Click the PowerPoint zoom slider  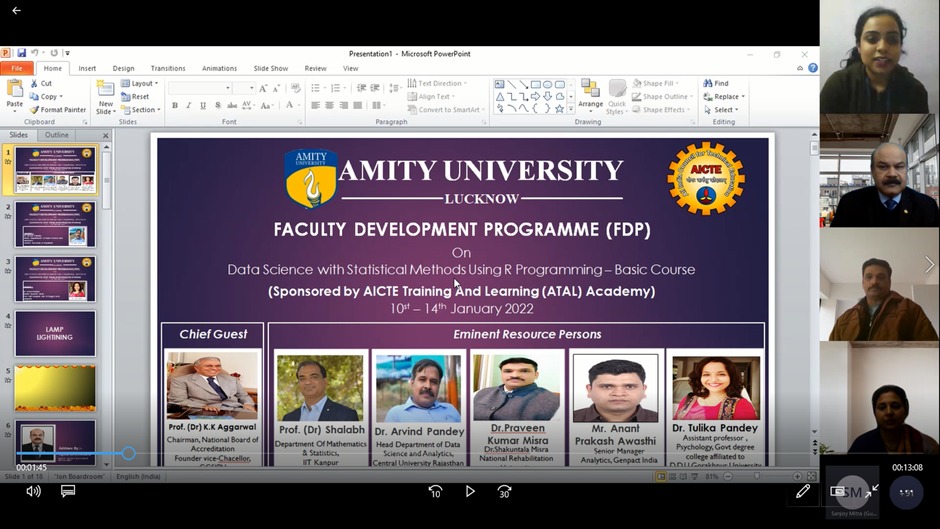tap(757, 476)
